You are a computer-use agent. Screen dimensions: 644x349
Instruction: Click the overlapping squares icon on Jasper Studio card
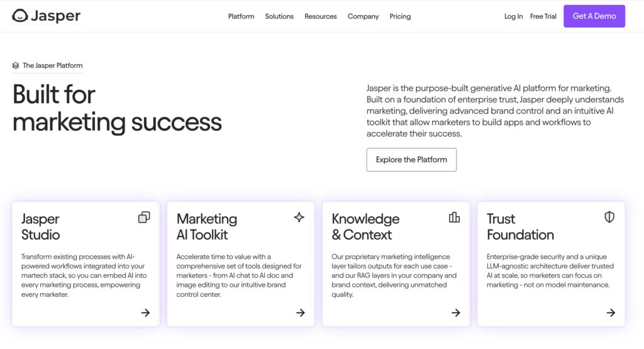click(x=144, y=217)
